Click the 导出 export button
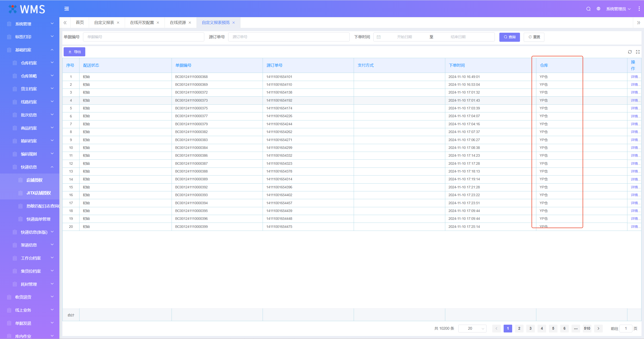 (x=74, y=52)
